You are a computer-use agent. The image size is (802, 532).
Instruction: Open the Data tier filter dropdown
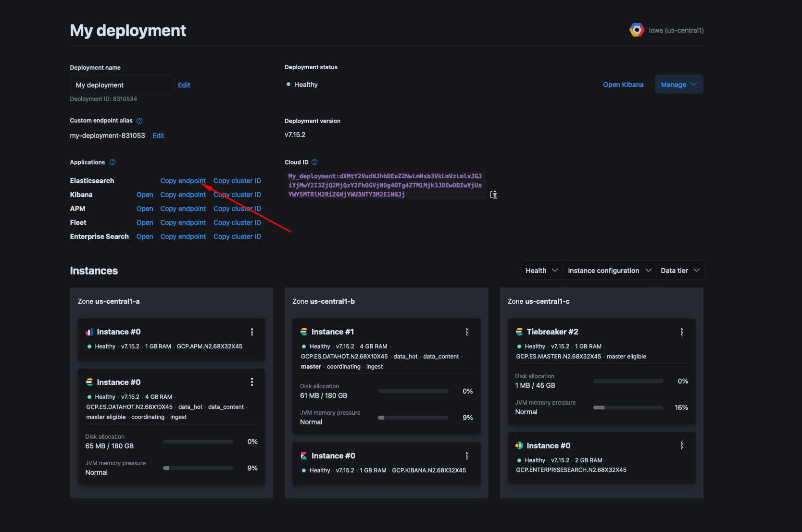tap(680, 270)
